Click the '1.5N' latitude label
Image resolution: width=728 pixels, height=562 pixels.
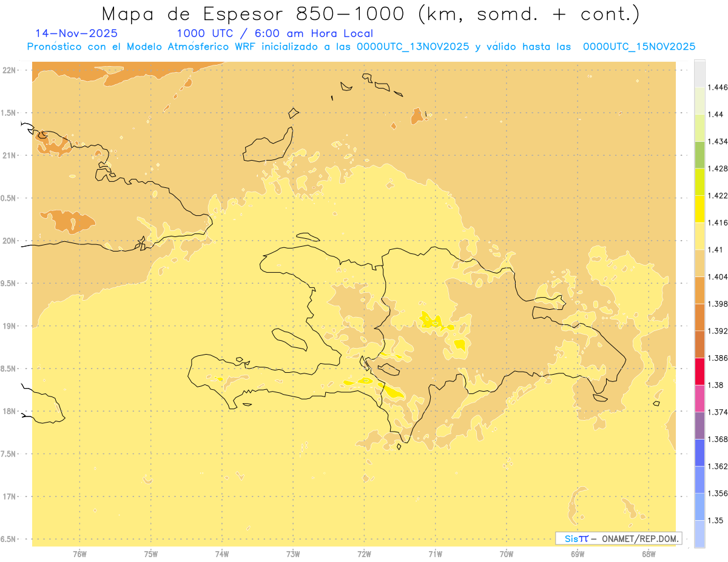click(9, 113)
